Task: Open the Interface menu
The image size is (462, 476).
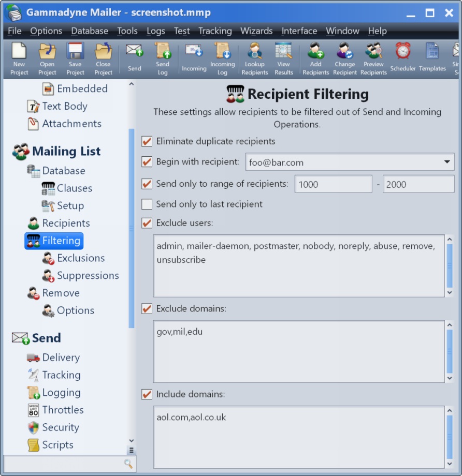Action: (299, 31)
